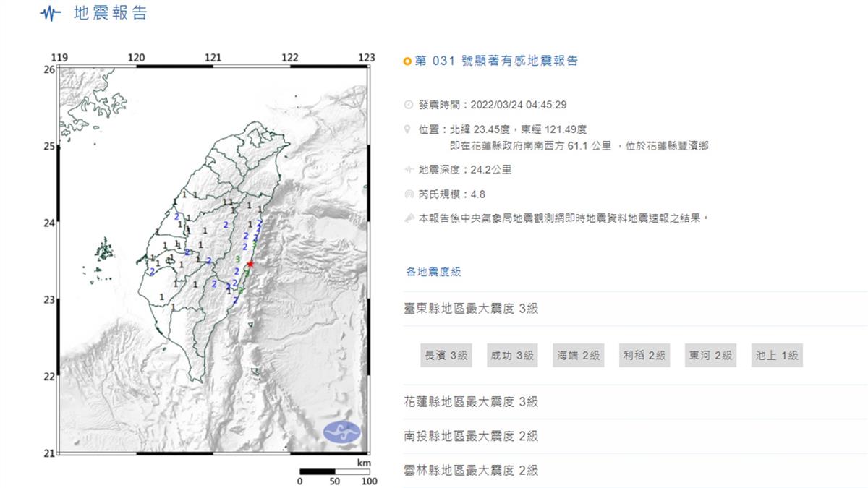
Task: Click the 利稻 2級 station tag
Action: [644, 355]
